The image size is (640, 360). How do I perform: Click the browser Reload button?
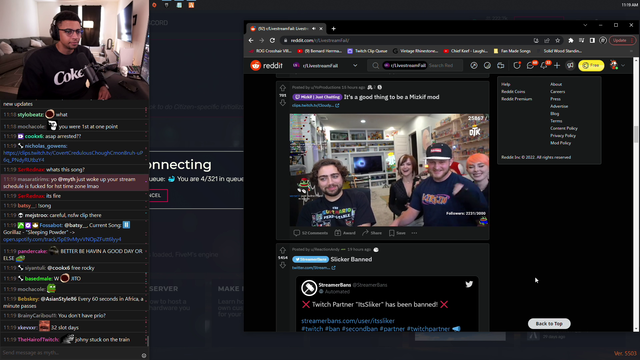tap(272, 40)
